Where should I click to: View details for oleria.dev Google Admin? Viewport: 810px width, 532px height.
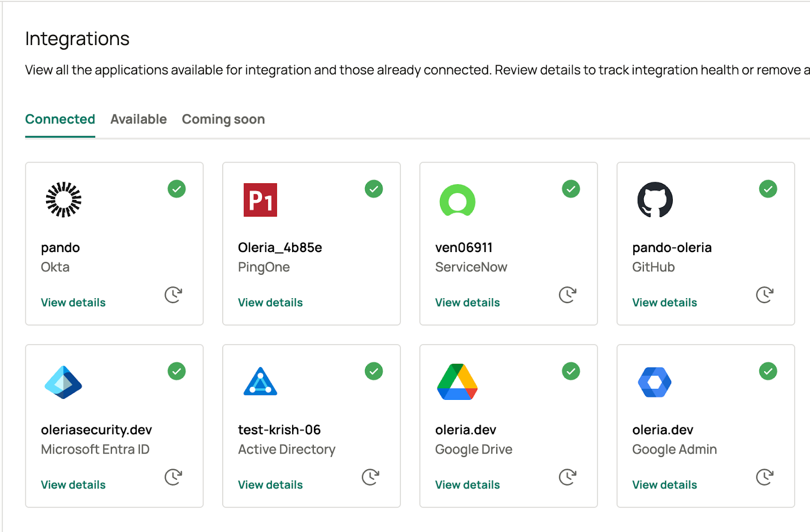pos(665,485)
